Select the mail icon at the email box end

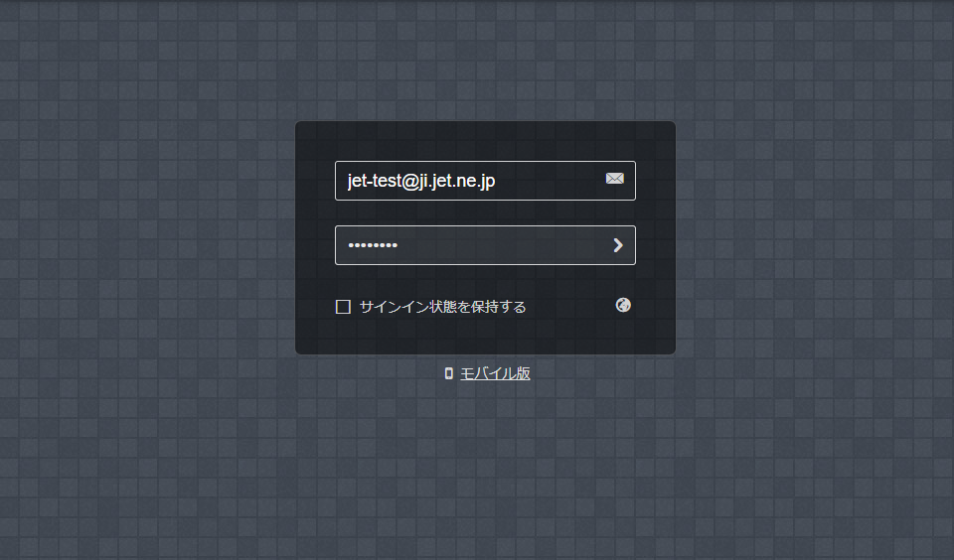coord(614,178)
